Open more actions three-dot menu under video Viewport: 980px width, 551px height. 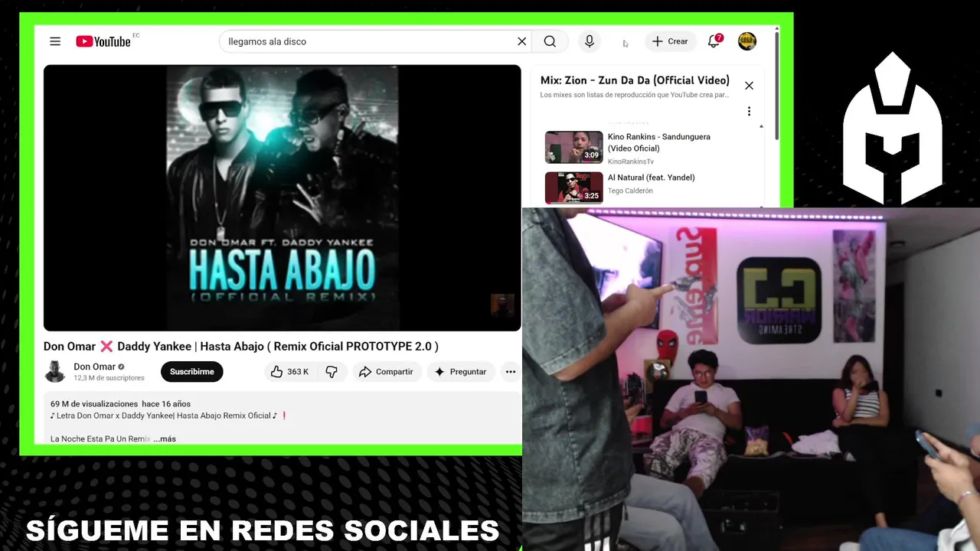[511, 372]
